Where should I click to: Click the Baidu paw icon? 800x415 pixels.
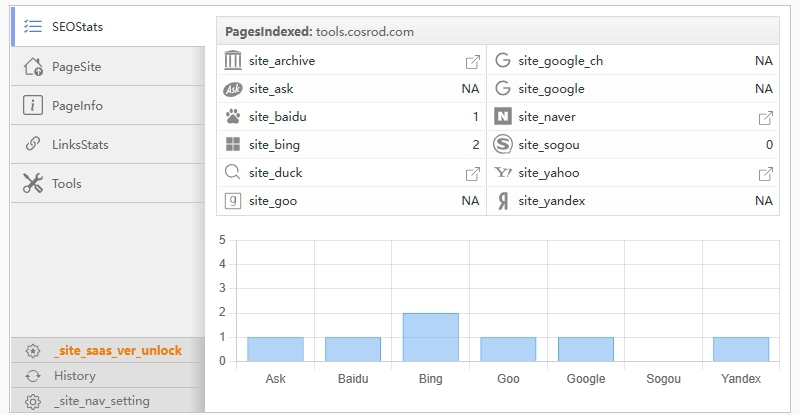(x=233, y=117)
